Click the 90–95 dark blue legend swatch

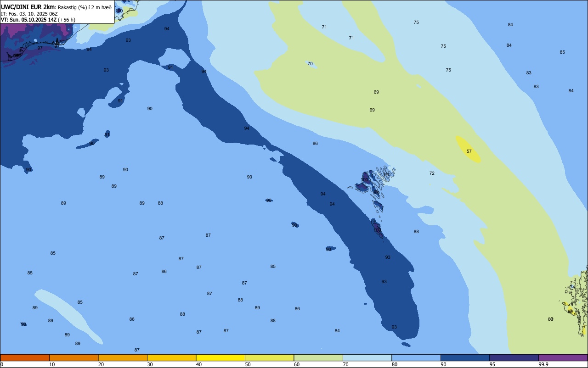[x=465, y=357]
